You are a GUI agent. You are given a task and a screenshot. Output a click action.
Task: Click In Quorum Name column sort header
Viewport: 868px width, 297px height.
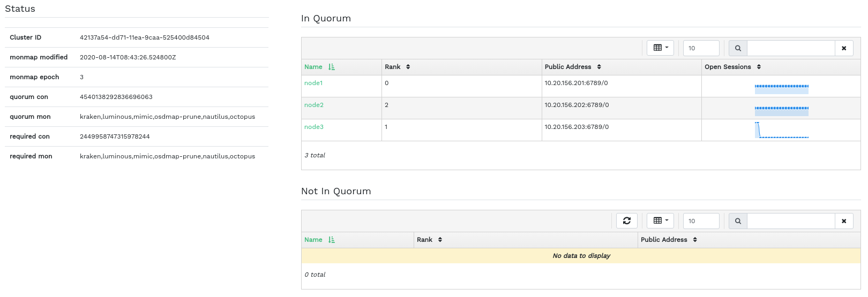[319, 67]
